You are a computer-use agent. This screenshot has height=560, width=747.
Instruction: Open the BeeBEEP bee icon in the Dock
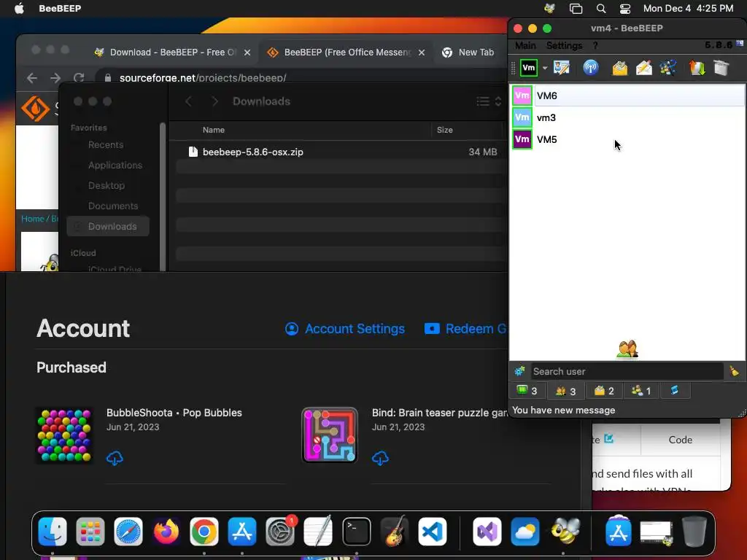click(x=565, y=532)
